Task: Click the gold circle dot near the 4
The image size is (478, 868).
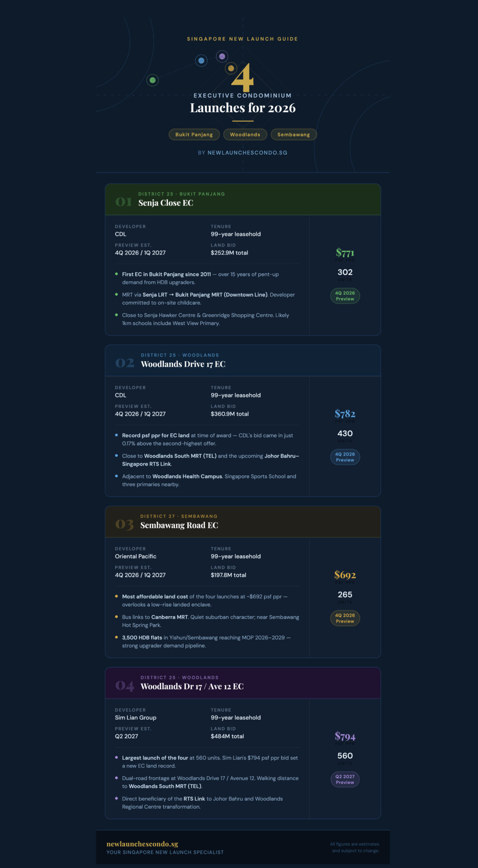Action: 231,68
